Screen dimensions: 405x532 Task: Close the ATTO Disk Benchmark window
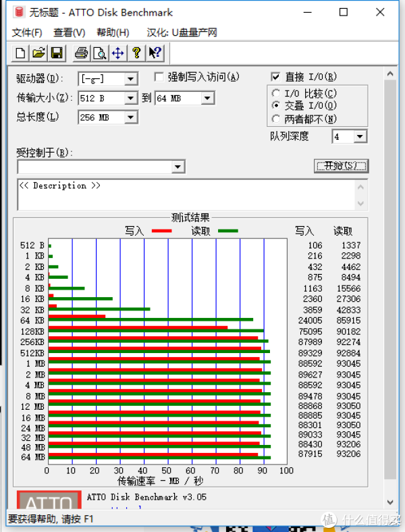[380, 13]
